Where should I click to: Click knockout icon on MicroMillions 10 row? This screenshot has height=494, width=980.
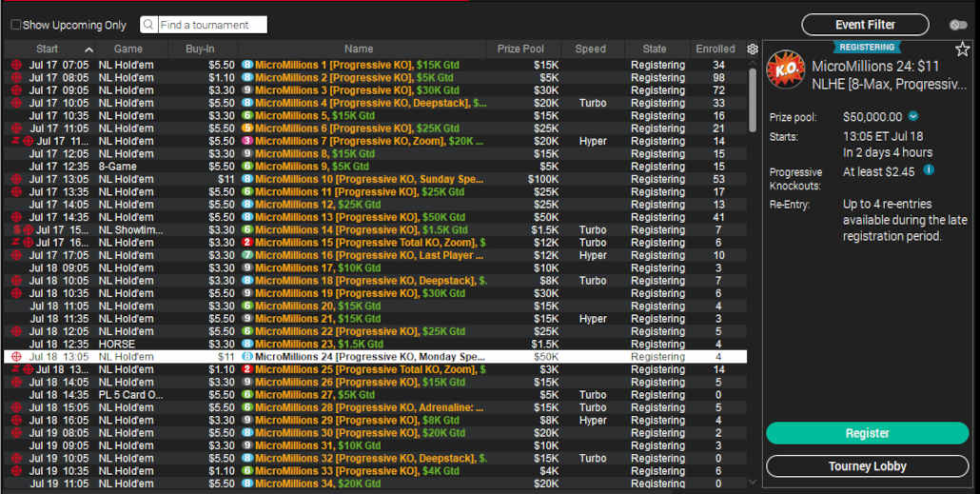click(17, 179)
